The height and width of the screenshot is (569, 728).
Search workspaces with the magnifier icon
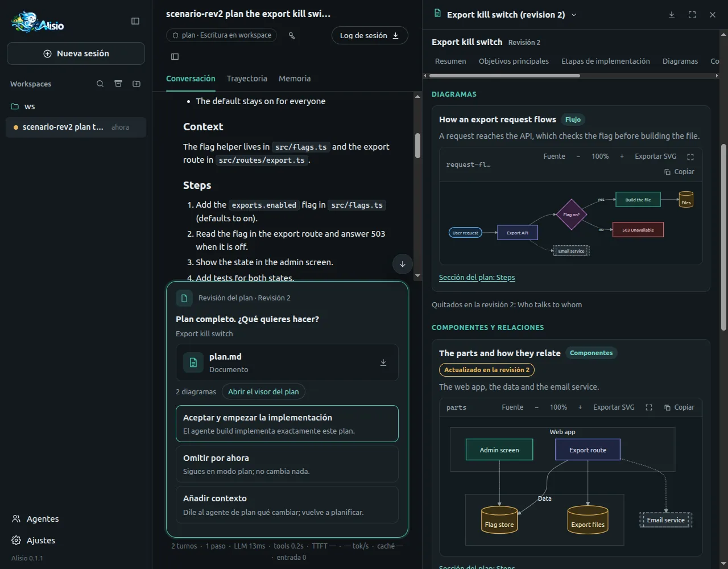pos(100,84)
